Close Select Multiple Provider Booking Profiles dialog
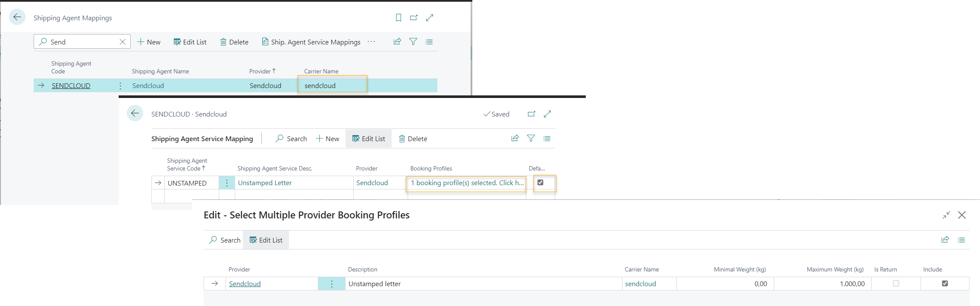This screenshot has height=306, width=980. click(x=962, y=215)
